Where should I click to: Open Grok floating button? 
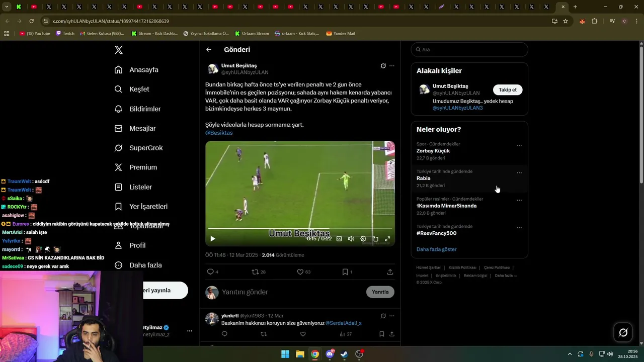point(623,332)
